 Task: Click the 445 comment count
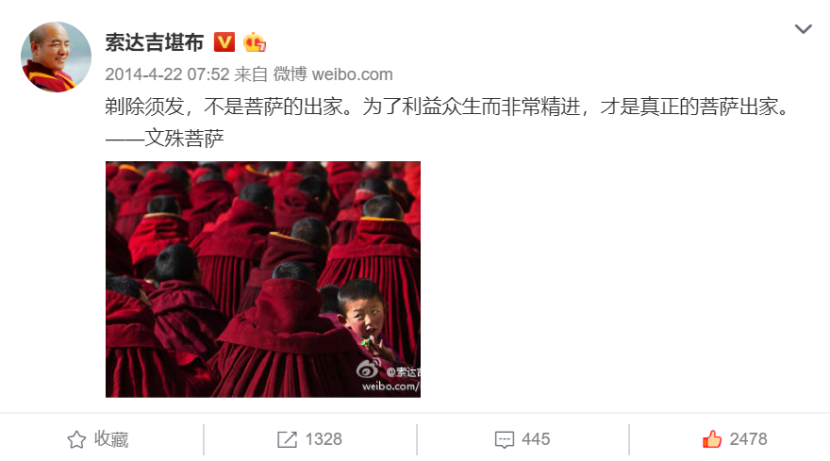click(536, 439)
